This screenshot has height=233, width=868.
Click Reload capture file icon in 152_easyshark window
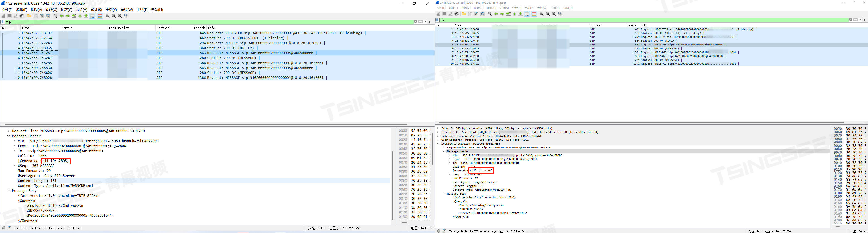pos(48,16)
